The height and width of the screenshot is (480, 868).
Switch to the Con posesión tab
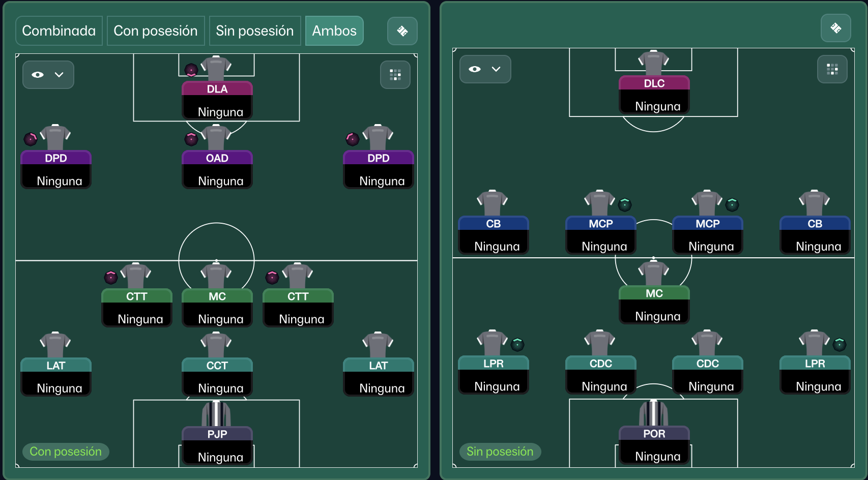click(x=156, y=31)
